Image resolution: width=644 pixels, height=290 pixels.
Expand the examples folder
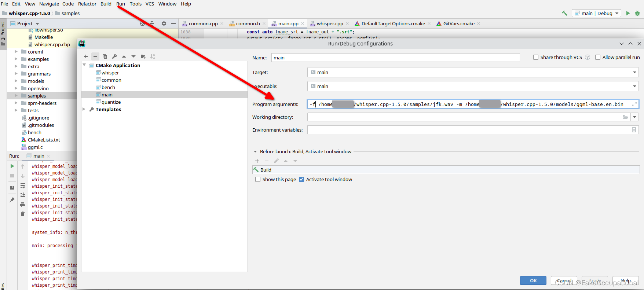point(16,59)
